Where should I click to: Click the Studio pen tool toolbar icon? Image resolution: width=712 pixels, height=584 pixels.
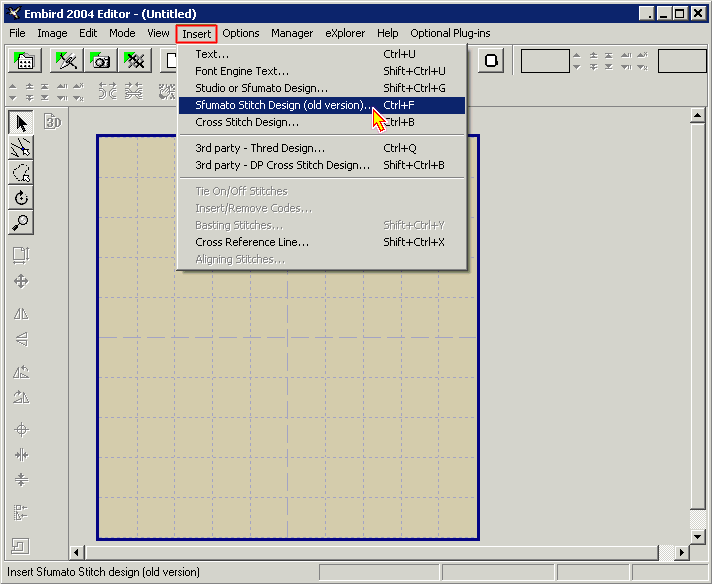point(66,60)
